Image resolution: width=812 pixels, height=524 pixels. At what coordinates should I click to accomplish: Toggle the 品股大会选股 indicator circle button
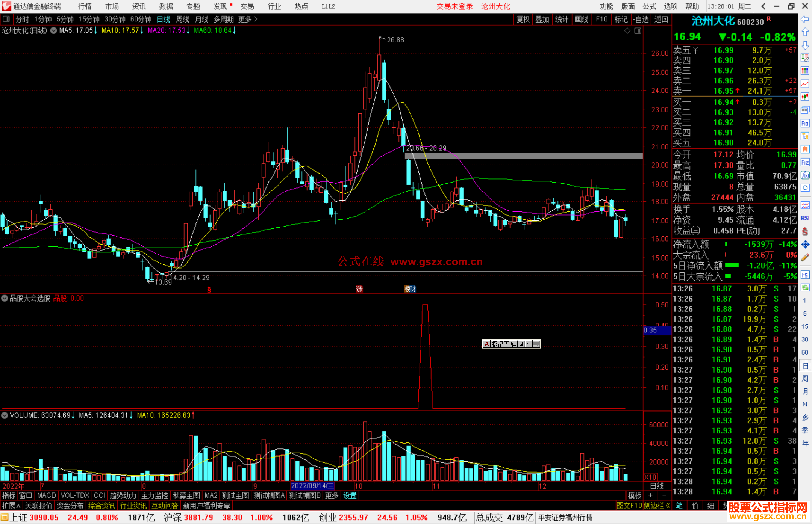click(x=5, y=298)
